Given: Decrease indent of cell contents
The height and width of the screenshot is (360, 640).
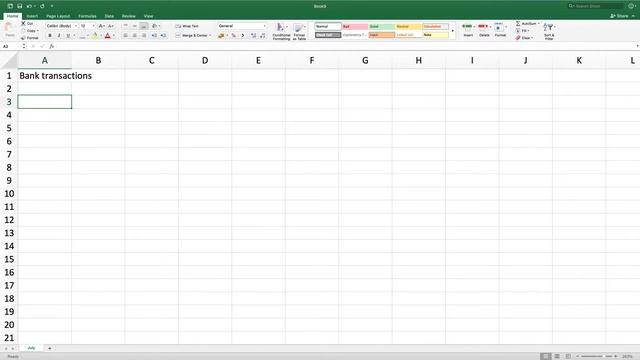Looking at the screenshot, I should [154, 36].
